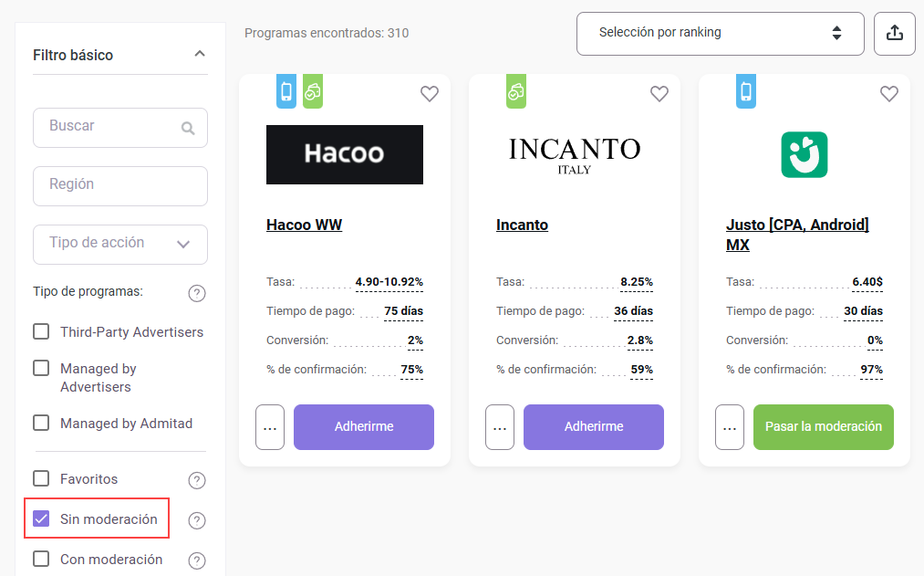
Task: Click Pasar la moderación green button
Action: (x=824, y=427)
